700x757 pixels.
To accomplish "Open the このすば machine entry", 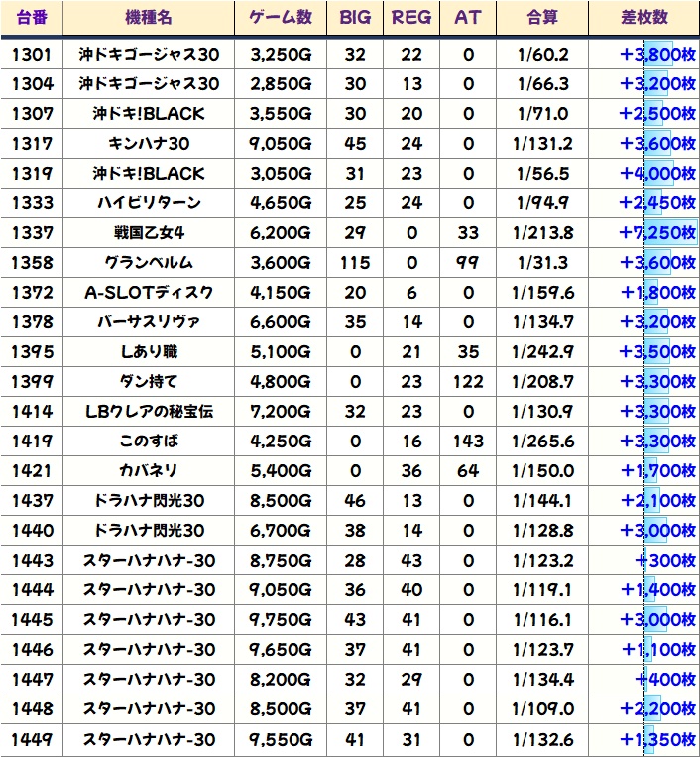I will click(x=149, y=442).
